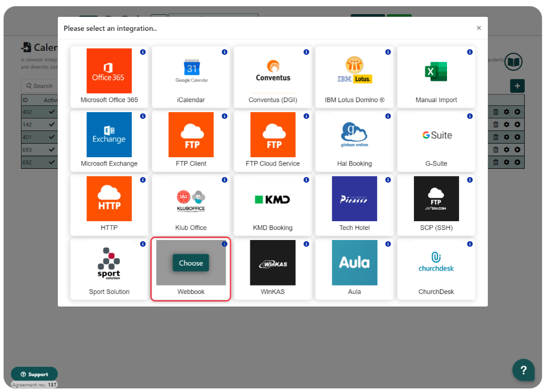Open info icon on Webbook card
The height and width of the screenshot is (392, 543).
(225, 244)
